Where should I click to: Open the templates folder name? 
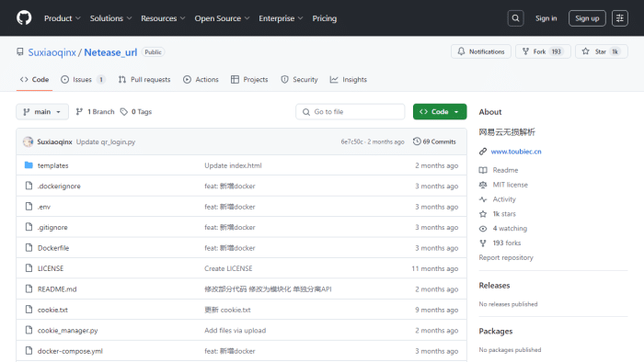[53, 165]
